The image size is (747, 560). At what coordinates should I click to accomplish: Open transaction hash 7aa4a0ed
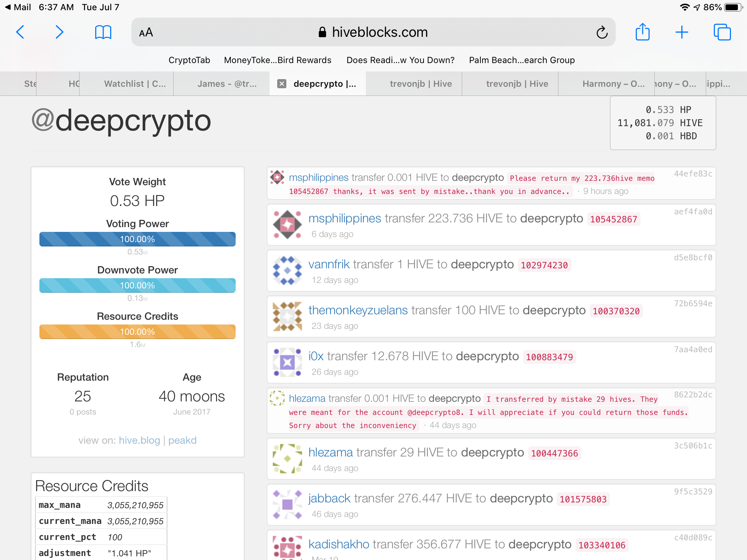pyautogui.click(x=693, y=350)
